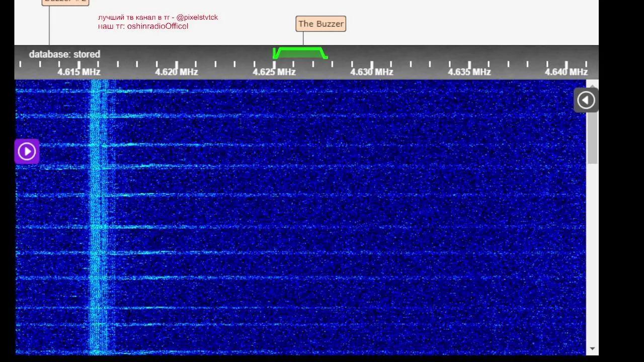Tune to 4.620 MHz on frequency scale
Screen dimensions: 644x362
click(176, 72)
